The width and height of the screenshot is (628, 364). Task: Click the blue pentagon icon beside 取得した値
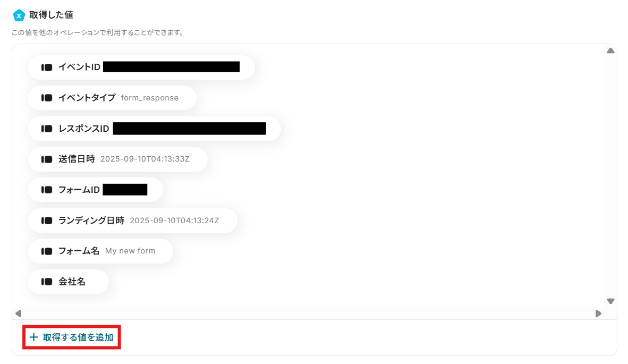point(19,15)
